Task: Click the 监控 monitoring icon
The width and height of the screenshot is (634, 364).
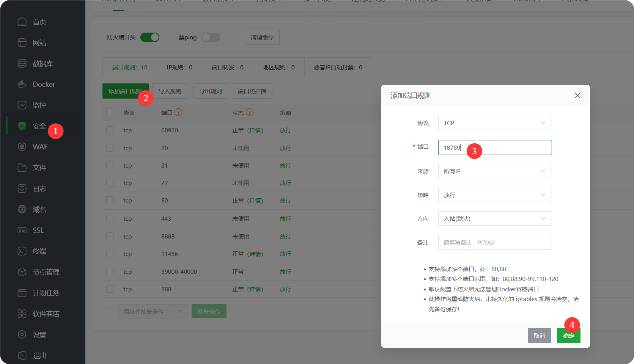Action: click(x=22, y=105)
